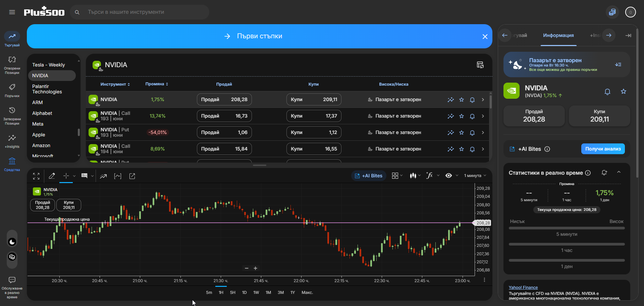The height and width of the screenshot is (306, 644).
Task: Open the trend line tool
Action: point(103,176)
